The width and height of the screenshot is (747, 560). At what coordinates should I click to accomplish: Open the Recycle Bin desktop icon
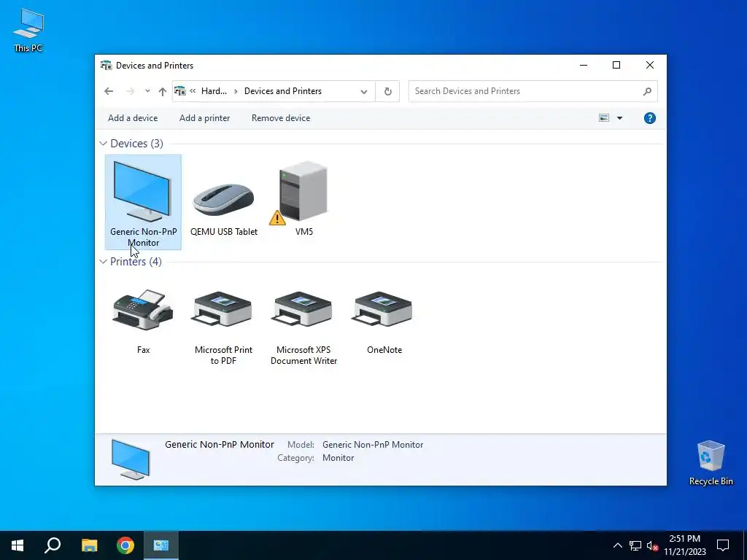(711, 463)
